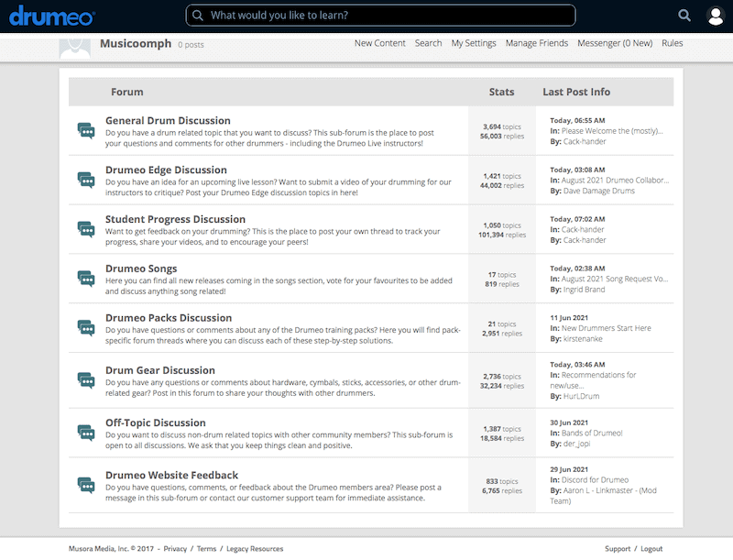The width and height of the screenshot is (733, 560).
Task: Open Terms link in footer
Action: tap(206, 549)
